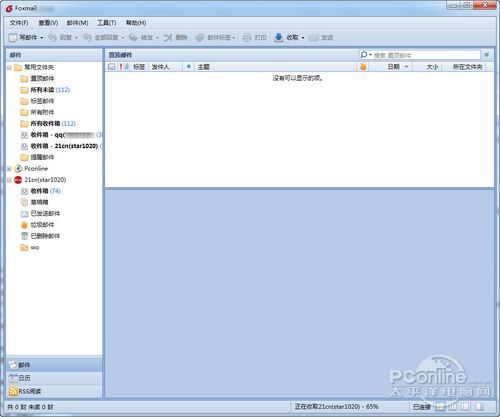Screen dimensions: 500x417
Task: Click the print (打印) toolbar icon
Action: pos(247,38)
